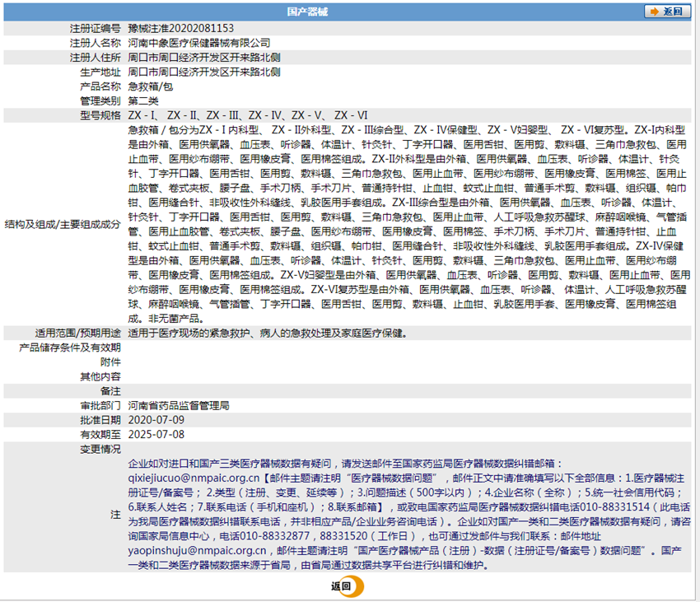
Task: Click the 其他内容 label
Action: point(100,376)
